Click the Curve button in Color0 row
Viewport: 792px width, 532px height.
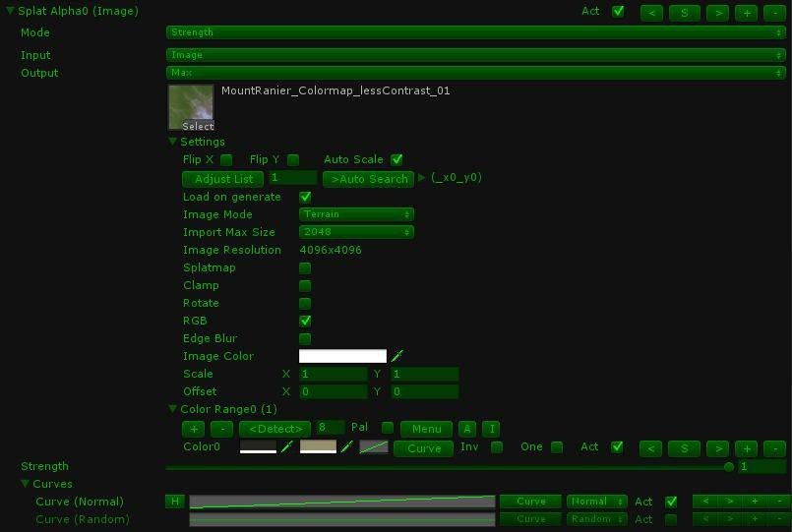[423, 448]
